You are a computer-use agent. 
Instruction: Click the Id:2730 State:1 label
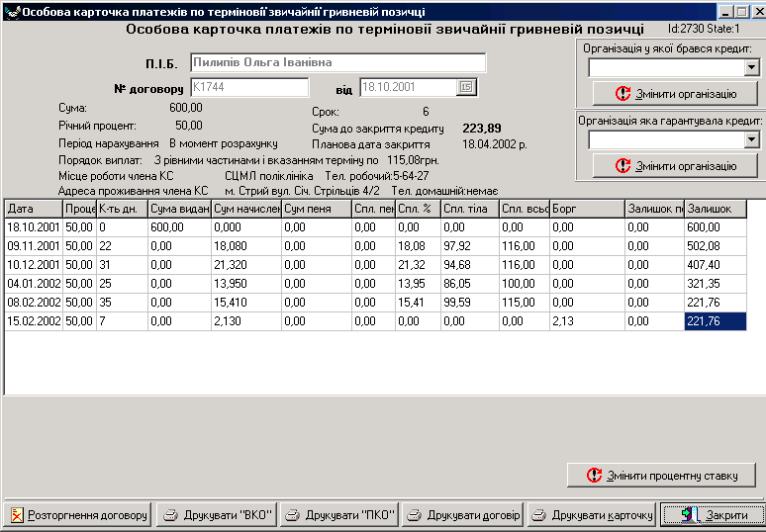tap(704, 29)
